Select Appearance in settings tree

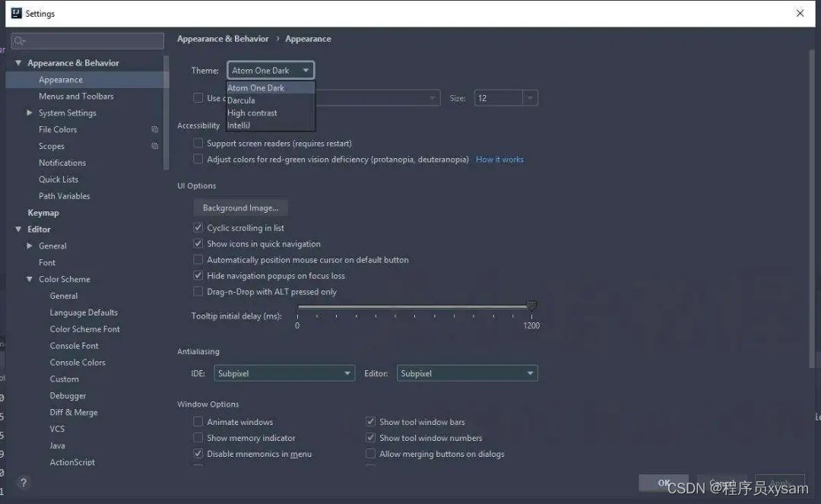(x=60, y=80)
